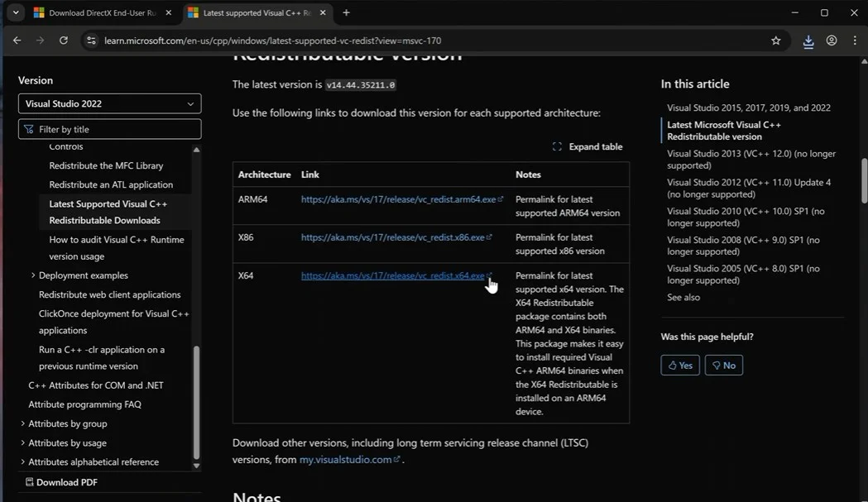Click the Notes column header

pyautogui.click(x=528, y=175)
